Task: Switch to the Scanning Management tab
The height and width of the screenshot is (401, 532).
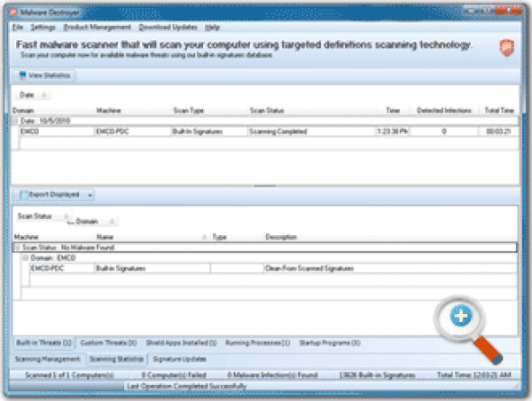Action: coord(47,359)
